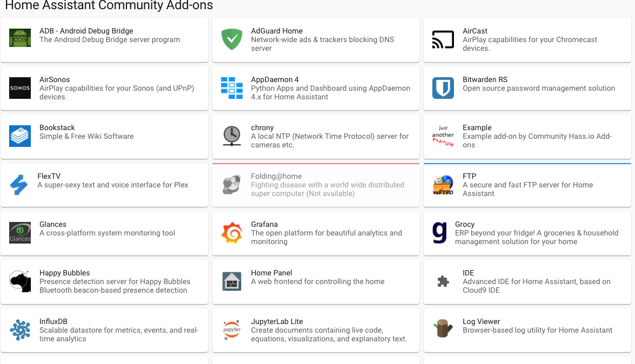The image size is (635, 364).
Task: Open the InfluxDB add-on title
Action: pos(53,321)
